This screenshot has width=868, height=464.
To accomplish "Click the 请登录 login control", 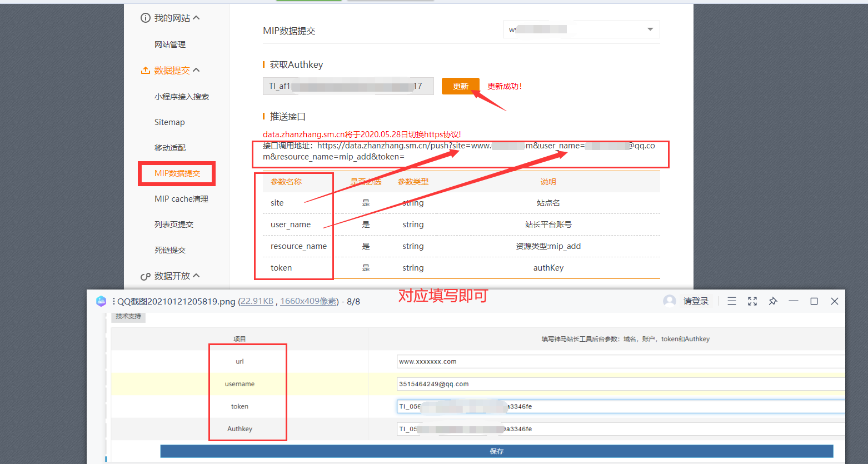I will 695,301.
